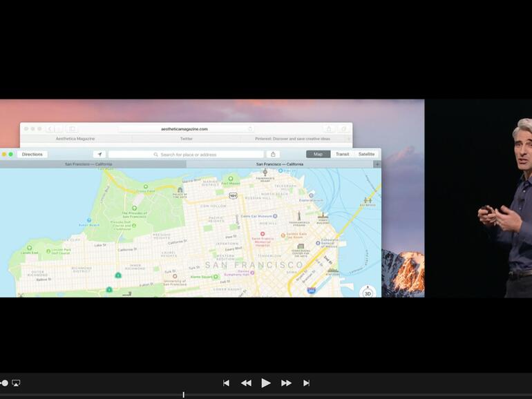Click the Transamerica Pyramid landmark icon

point(299,215)
